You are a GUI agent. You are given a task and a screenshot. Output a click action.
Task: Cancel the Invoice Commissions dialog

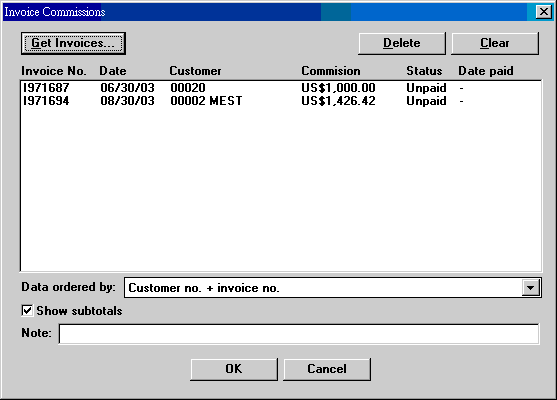tap(327, 369)
